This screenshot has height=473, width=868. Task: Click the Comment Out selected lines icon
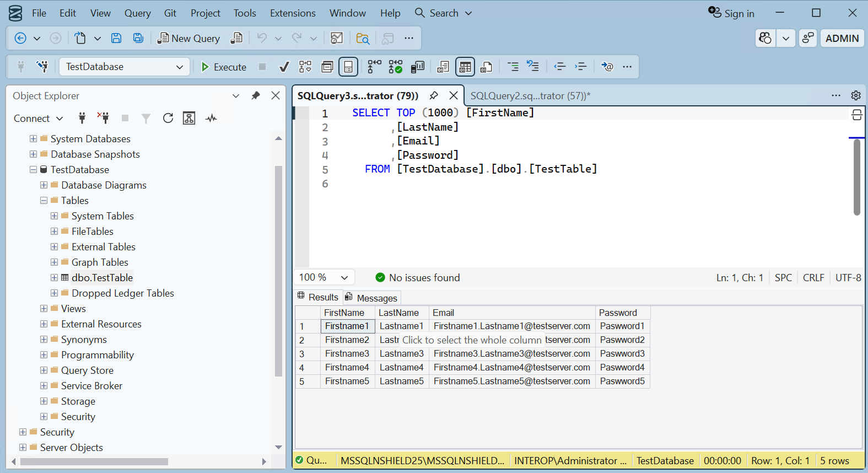tap(513, 67)
